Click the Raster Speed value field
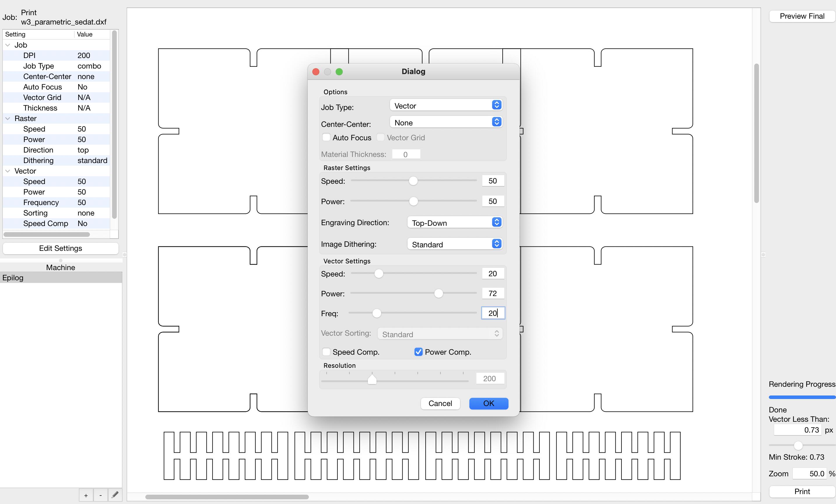This screenshot has height=504, width=836. coord(493,181)
